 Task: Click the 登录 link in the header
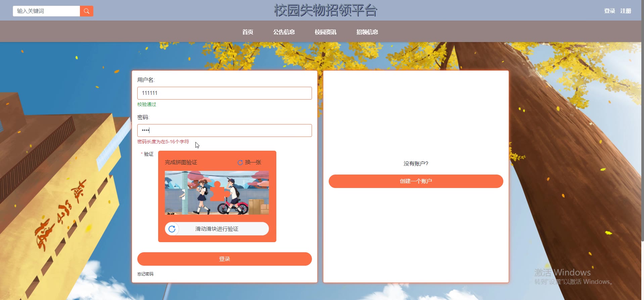pos(609,11)
